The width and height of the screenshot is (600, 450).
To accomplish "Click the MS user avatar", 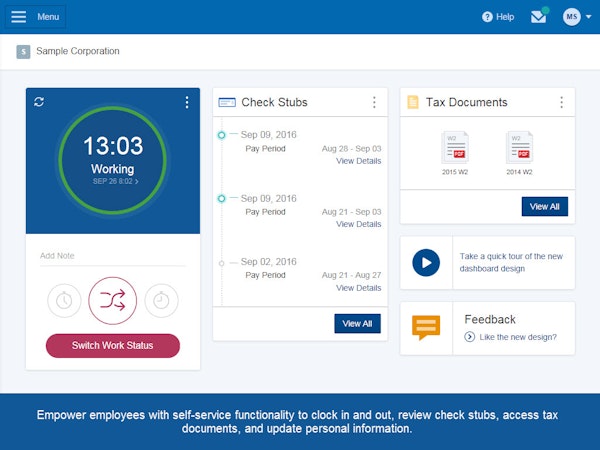I will pyautogui.click(x=572, y=17).
